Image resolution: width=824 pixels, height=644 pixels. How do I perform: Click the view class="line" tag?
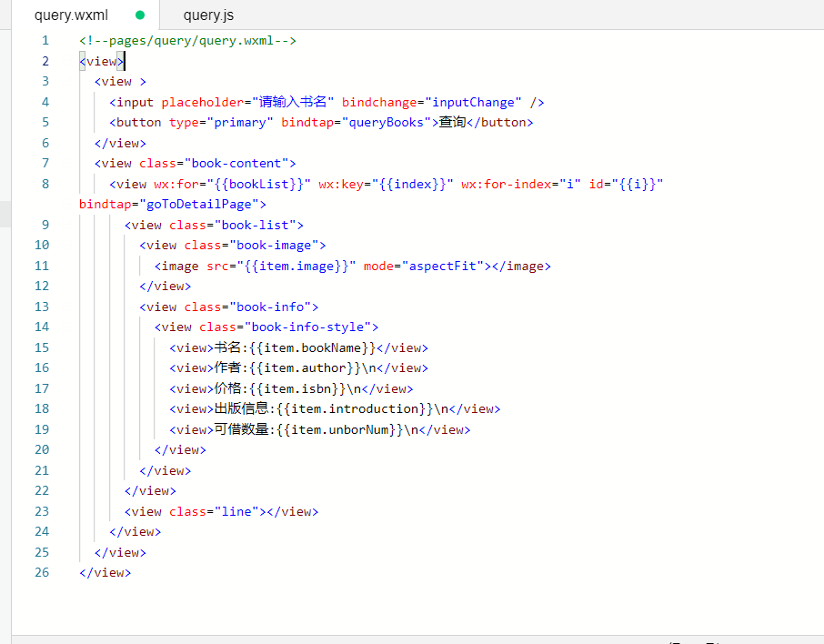221,512
